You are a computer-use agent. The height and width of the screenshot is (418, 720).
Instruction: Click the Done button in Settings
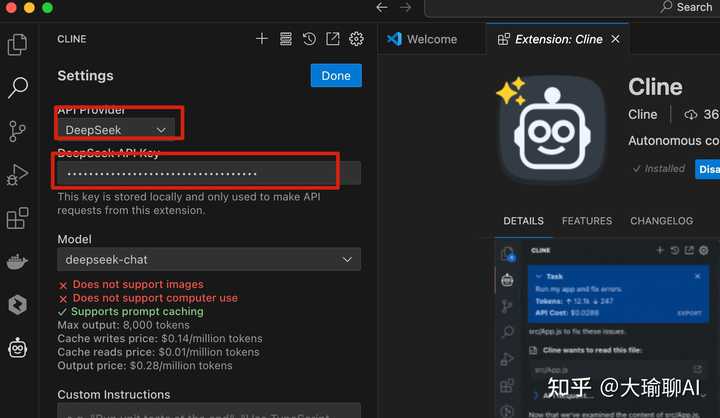(336, 75)
